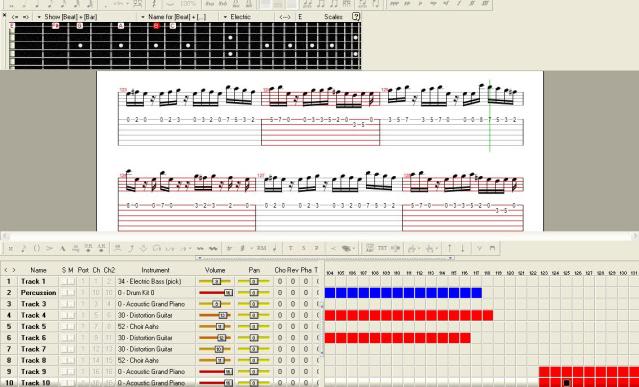Open the 34 - Electric Bass (pick) instrument selector

155,281
